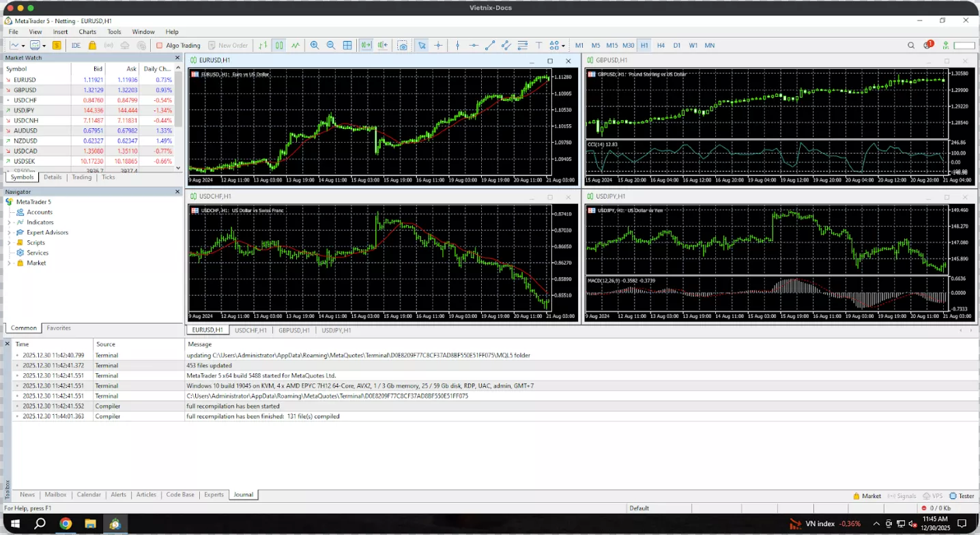Open the graphical objects shapes dropdown
Screen dimensions: 980x535
[557, 46]
